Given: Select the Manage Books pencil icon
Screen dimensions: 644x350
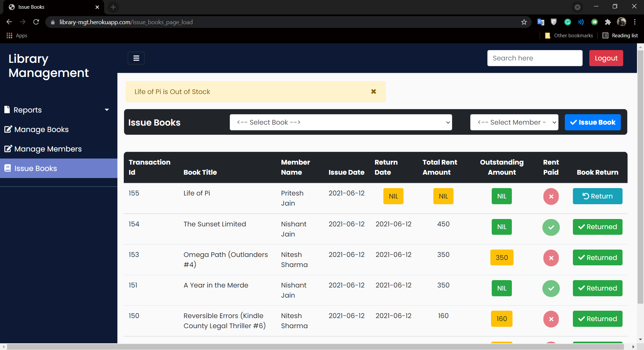Looking at the screenshot, I should pos(7,129).
